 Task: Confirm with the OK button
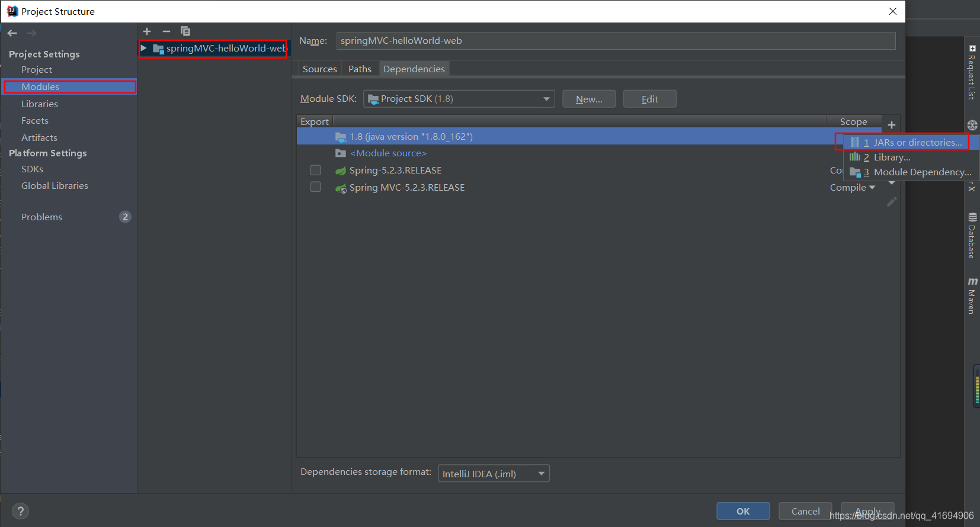[743, 511]
